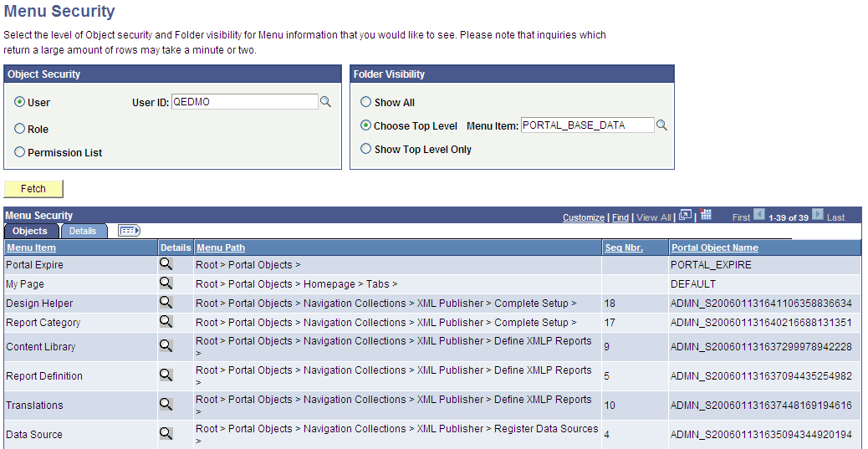
Task: Open details for Data Source row
Action: [x=166, y=433]
